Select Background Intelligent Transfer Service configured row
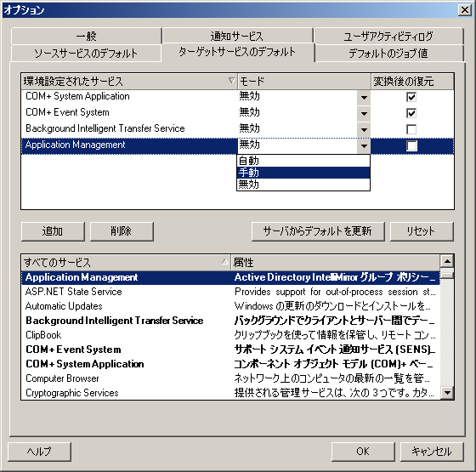Image resolution: width=476 pixels, height=472 pixels. [129, 129]
